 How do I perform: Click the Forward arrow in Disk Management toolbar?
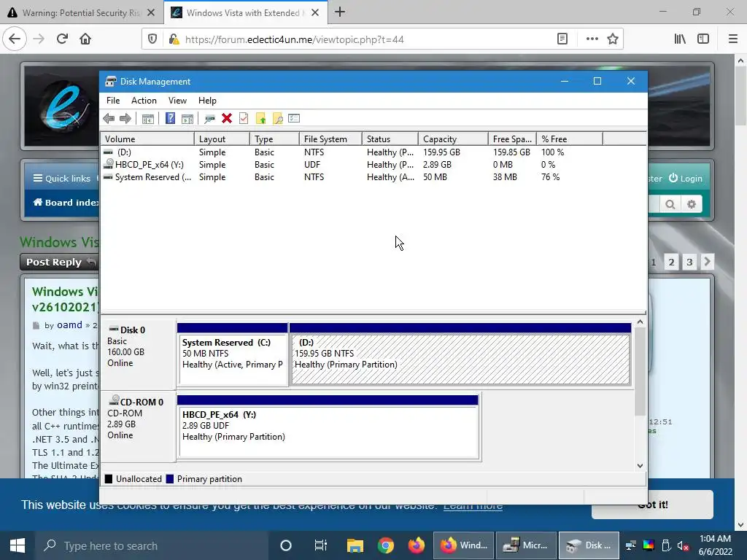click(125, 119)
